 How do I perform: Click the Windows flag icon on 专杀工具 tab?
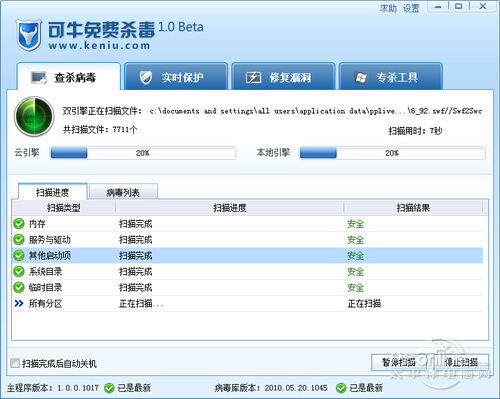(361, 78)
